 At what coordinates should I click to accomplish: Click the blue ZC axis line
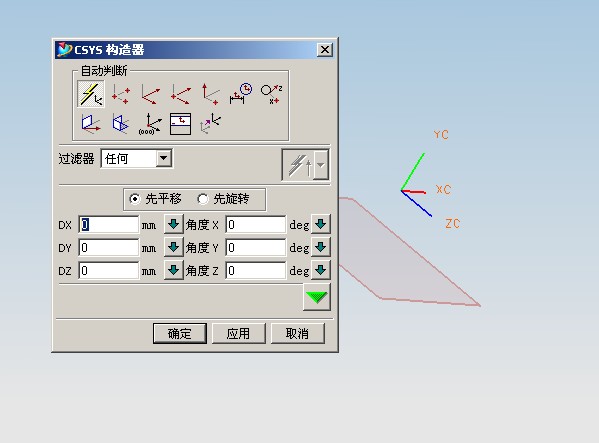(417, 204)
